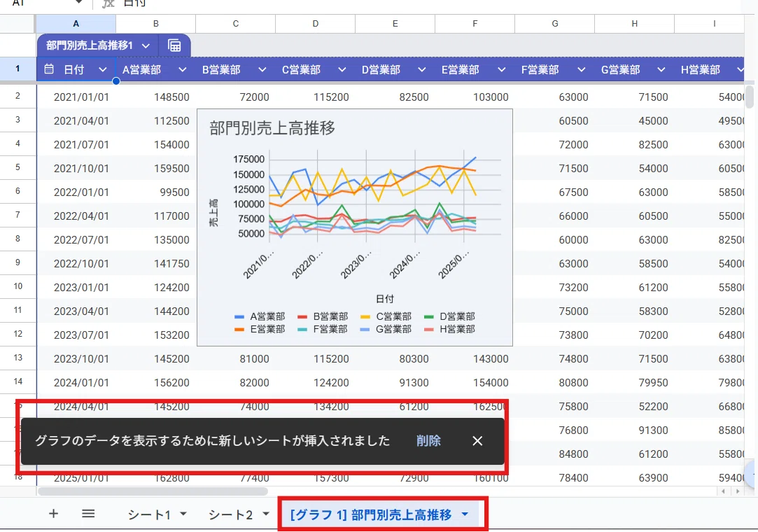Add a new sheet with plus icon
The width and height of the screenshot is (758, 532).
54,514
